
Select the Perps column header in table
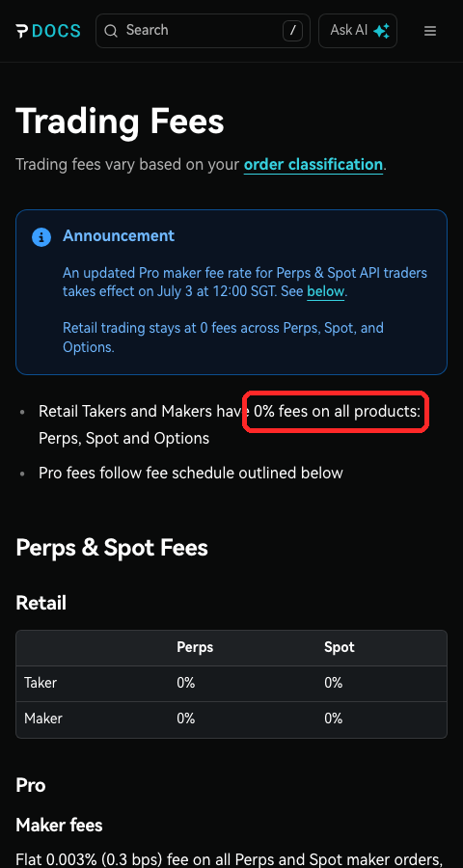pyautogui.click(x=195, y=647)
